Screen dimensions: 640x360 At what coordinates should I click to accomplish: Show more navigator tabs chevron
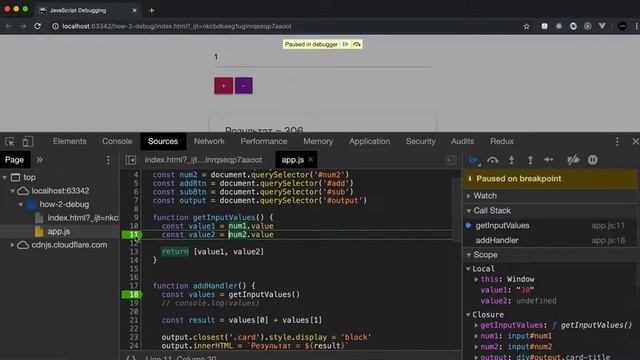[x=40, y=160]
